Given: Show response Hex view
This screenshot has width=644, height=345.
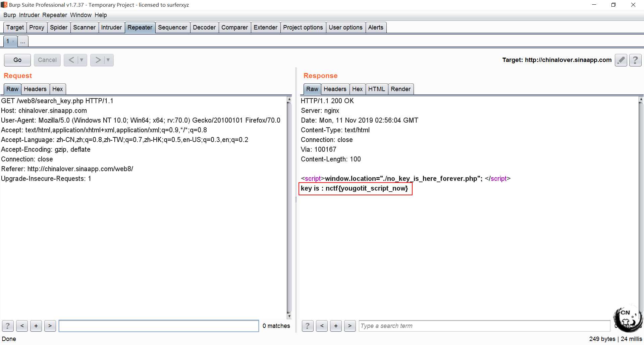Looking at the screenshot, I should coord(358,89).
